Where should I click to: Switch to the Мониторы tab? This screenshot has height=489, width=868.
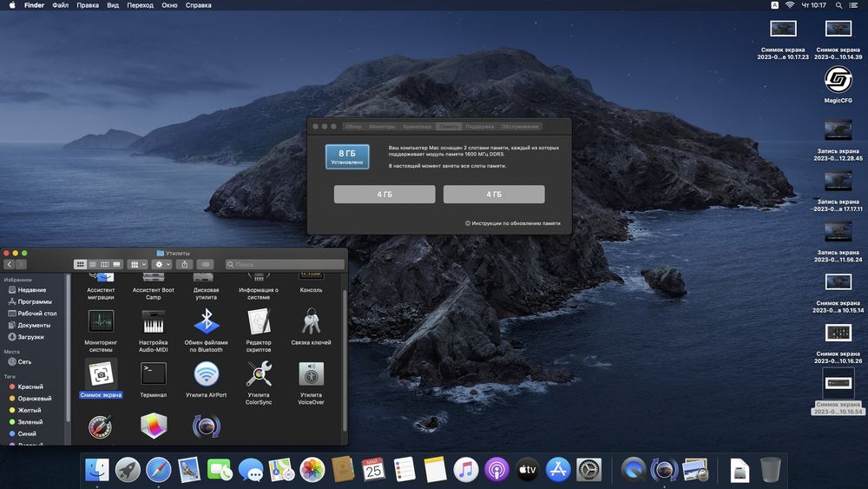pos(382,126)
